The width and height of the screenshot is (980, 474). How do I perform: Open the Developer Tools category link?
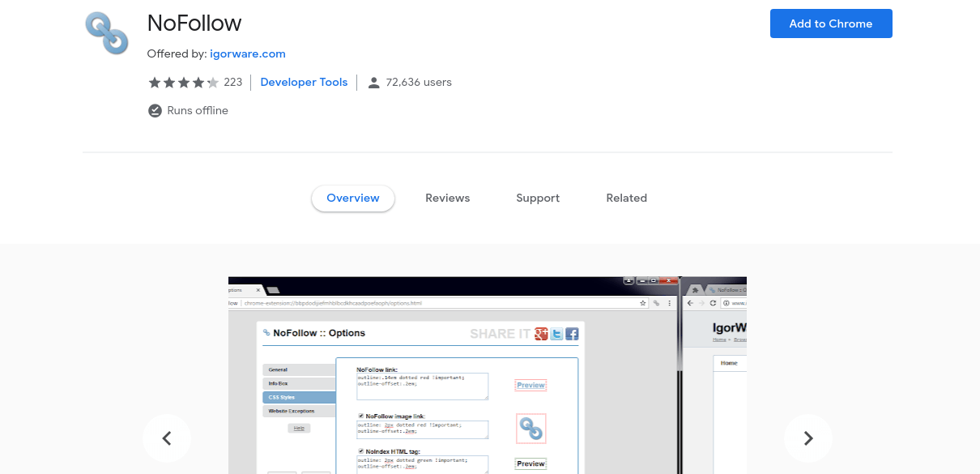coord(304,82)
